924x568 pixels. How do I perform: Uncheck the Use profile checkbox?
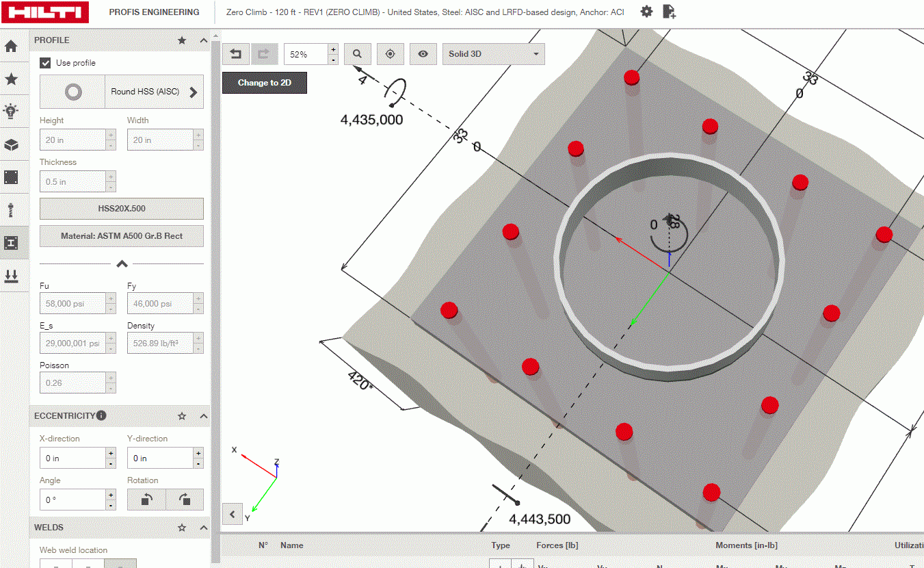click(46, 63)
